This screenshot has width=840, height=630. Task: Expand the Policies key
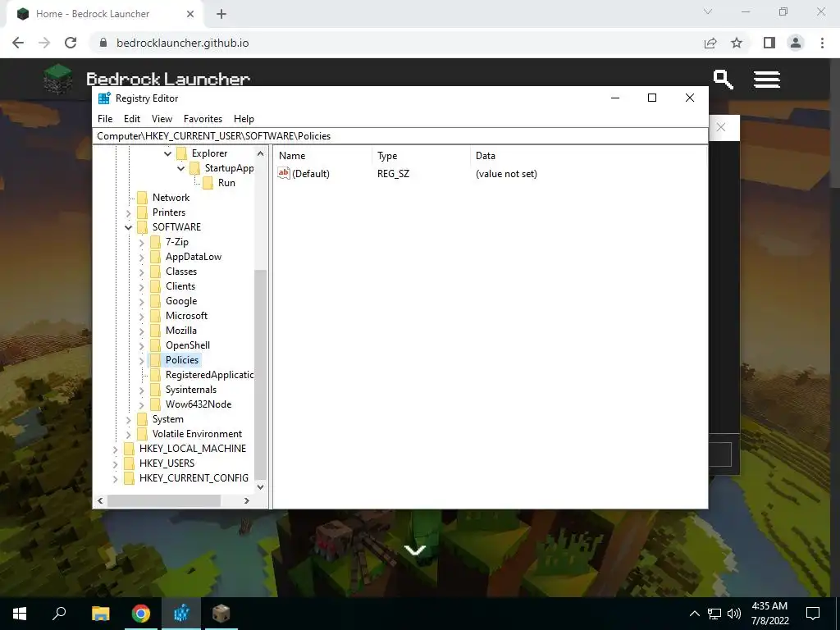tap(141, 361)
